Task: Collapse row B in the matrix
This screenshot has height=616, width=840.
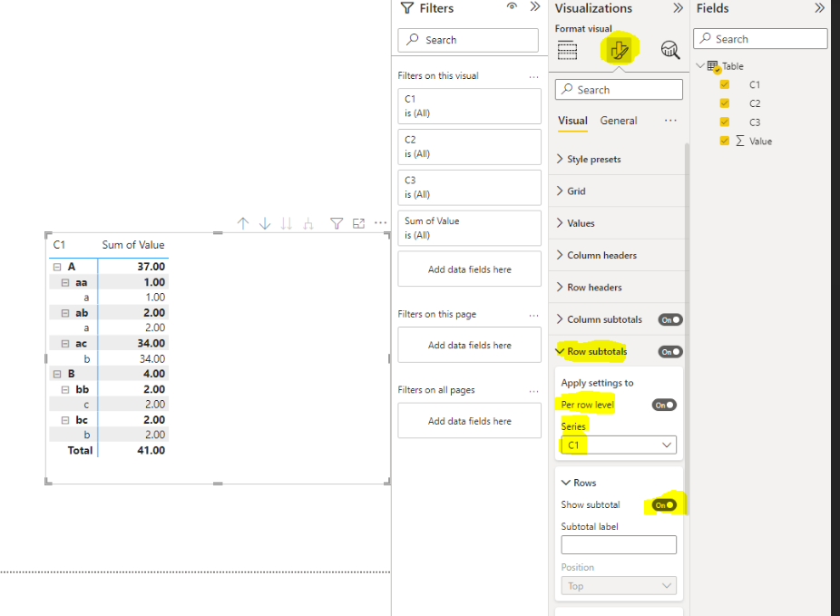Action: [57, 374]
